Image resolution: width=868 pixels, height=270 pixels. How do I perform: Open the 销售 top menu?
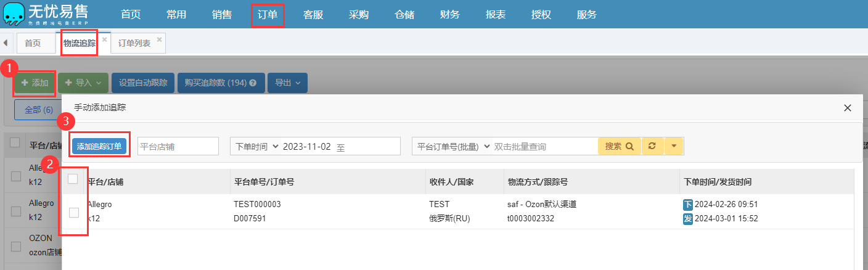click(222, 14)
